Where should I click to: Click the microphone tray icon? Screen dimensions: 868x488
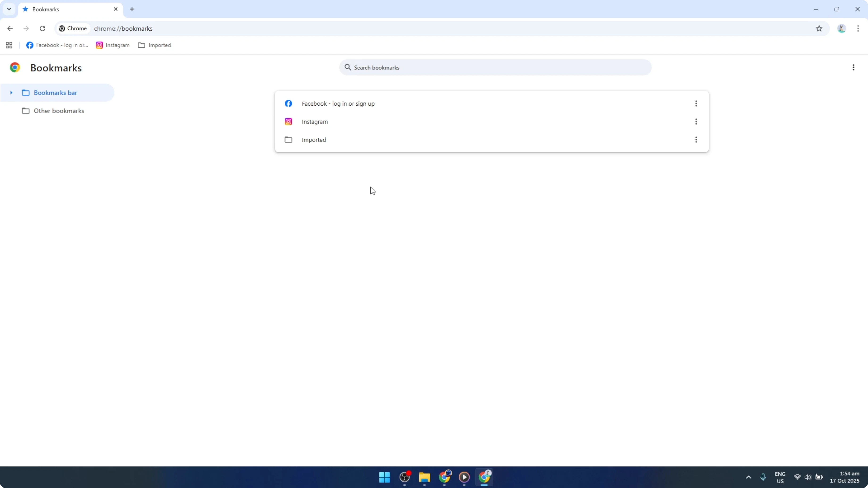pyautogui.click(x=763, y=477)
